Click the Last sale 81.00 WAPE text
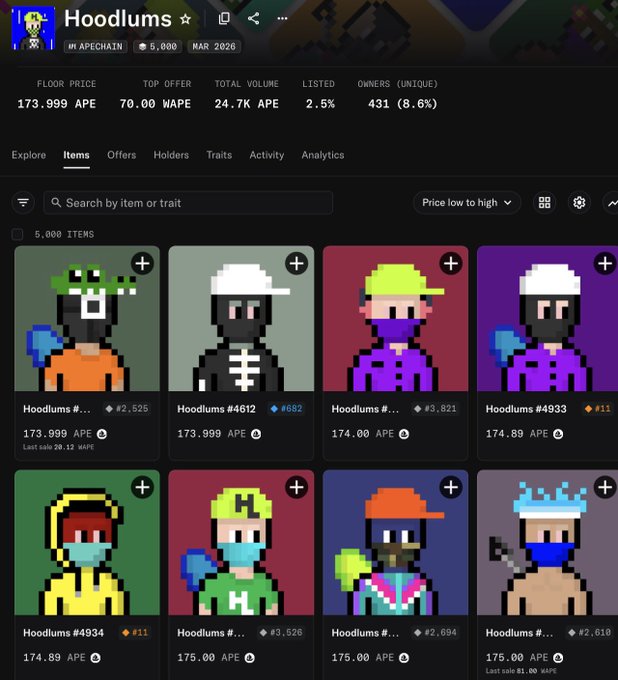This screenshot has width=618, height=680. (521, 670)
